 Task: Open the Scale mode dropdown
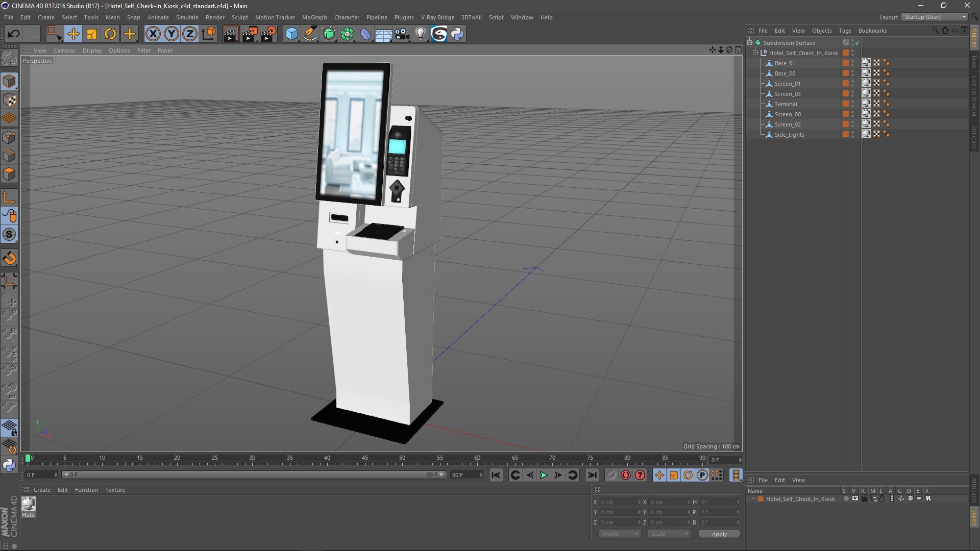coord(669,534)
